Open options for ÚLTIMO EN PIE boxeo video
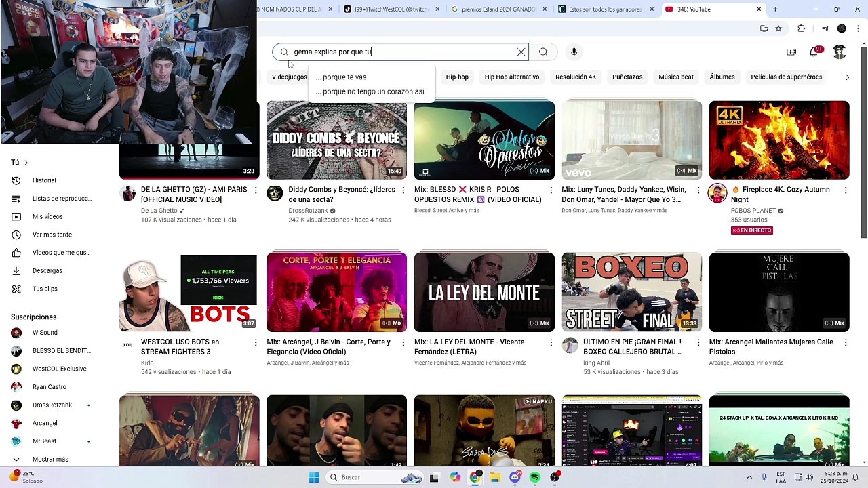 (x=698, y=343)
